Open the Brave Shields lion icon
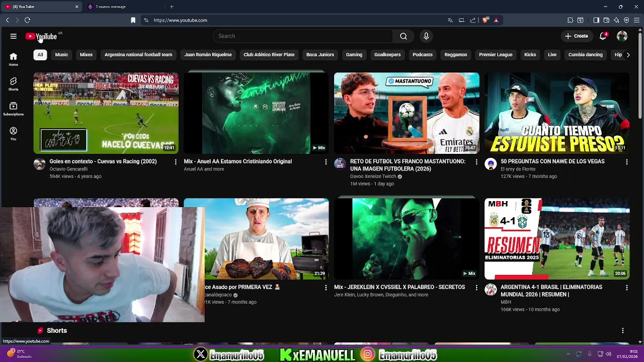 pos(485,20)
